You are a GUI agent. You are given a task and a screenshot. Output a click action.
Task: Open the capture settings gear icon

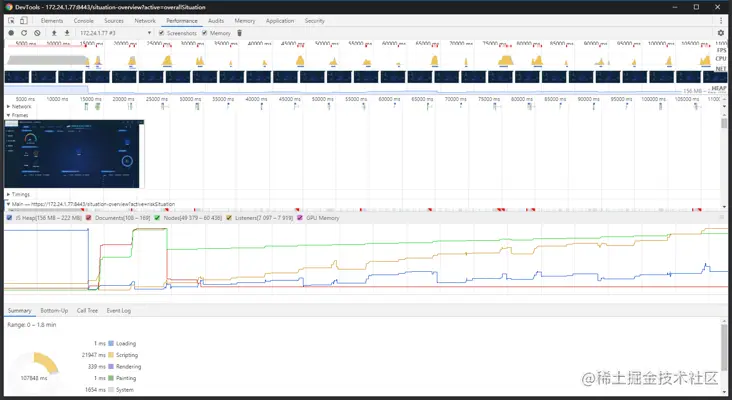coord(721,33)
